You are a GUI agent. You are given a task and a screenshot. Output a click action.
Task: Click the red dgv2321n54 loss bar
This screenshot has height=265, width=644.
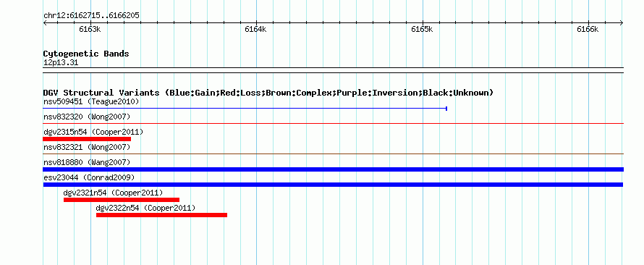point(122,200)
